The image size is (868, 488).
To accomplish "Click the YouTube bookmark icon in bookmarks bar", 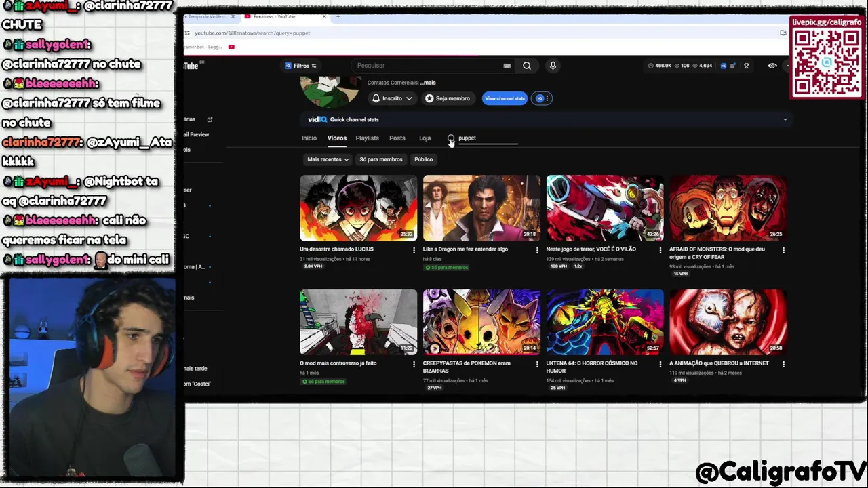I will [x=231, y=47].
